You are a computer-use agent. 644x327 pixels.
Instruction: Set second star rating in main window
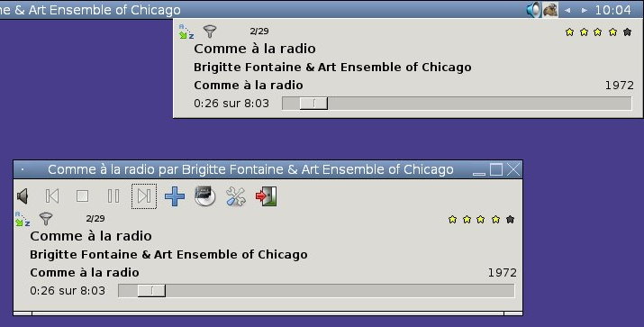(x=467, y=220)
